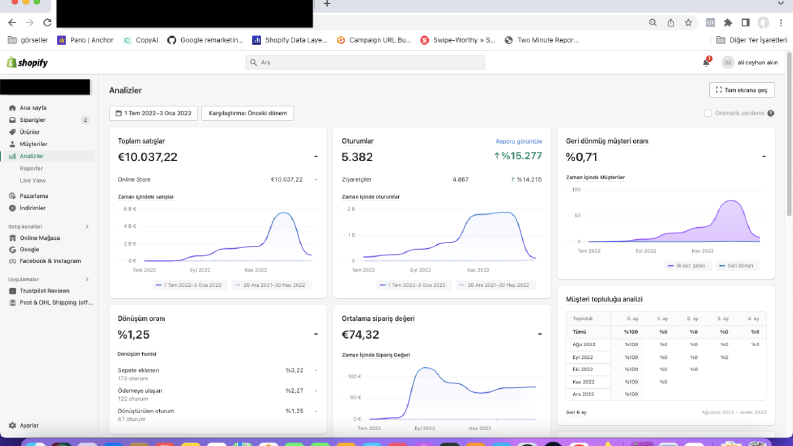Click Toplam satışlar card title

141,141
